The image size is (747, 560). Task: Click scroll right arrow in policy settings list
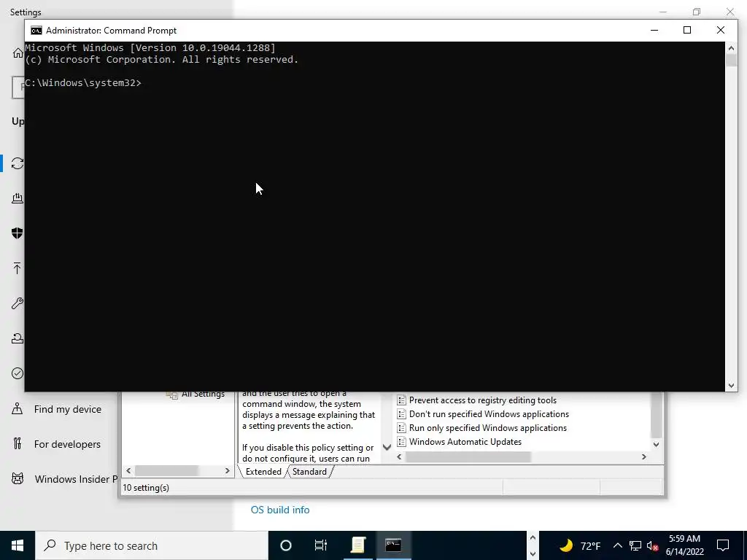point(644,456)
